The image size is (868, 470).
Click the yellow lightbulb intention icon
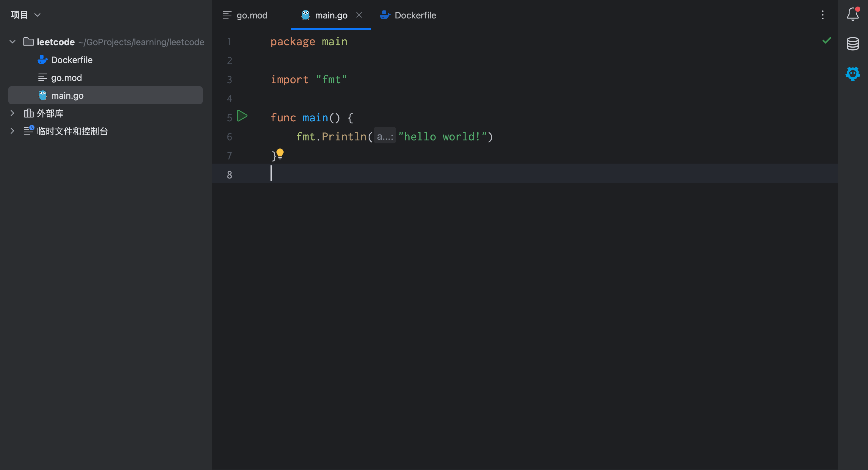coord(280,154)
